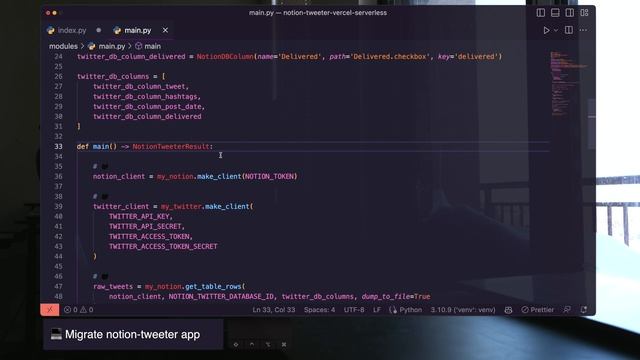The height and width of the screenshot is (360, 640).
Task: Go to line via Ln 33, Col 33
Action: point(273,310)
